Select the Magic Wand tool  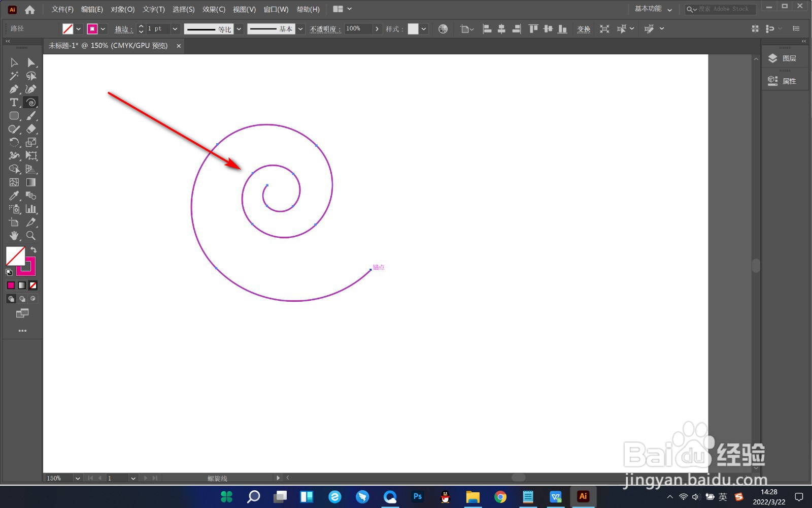[x=14, y=76]
